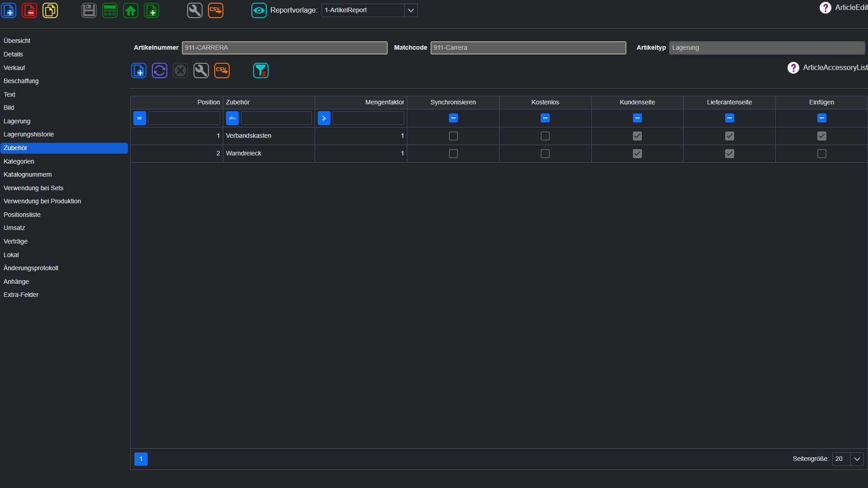Toggle Synchronisieren checkbox for Verbandskasten
868x488 pixels.
click(453, 136)
